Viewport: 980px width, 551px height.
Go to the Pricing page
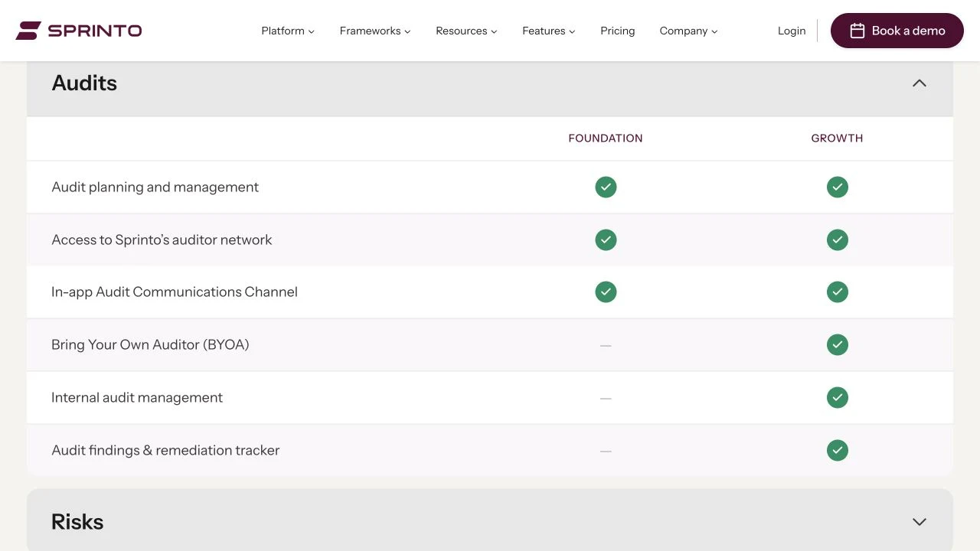tap(618, 31)
